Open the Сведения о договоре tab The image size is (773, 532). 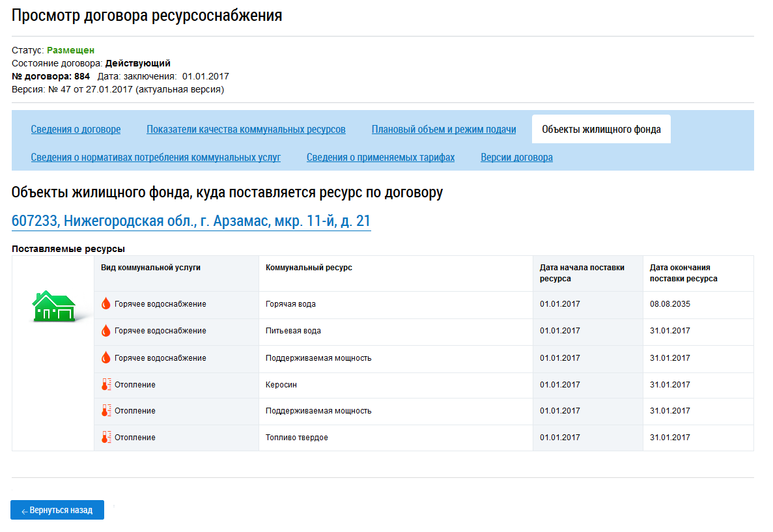tap(76, 129)
